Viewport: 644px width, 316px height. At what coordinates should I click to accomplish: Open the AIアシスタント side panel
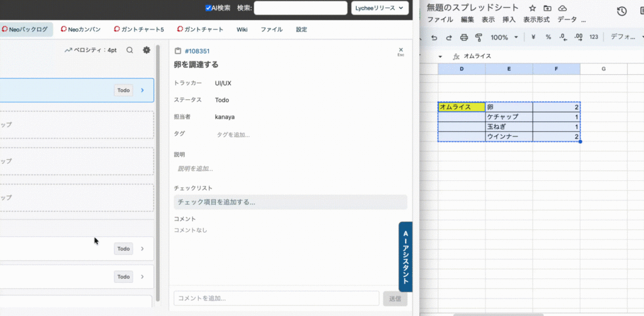click(x=406, y=256)
